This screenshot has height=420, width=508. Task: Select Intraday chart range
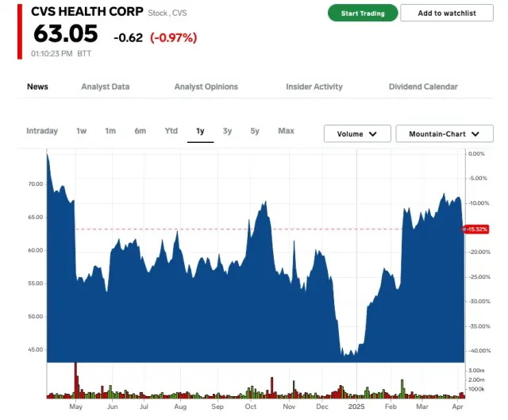pos(42,131)
